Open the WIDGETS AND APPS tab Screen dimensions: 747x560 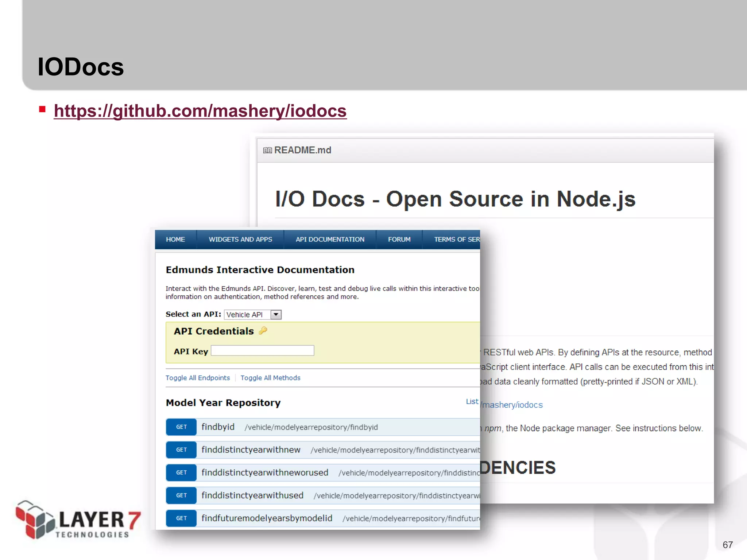[240, 240]
